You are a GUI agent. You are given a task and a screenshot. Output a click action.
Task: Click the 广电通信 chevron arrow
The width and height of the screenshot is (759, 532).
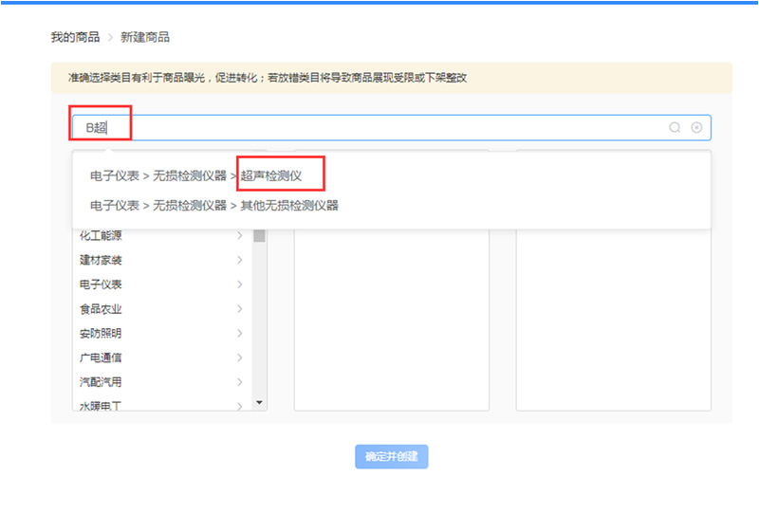tap(239, 358)
